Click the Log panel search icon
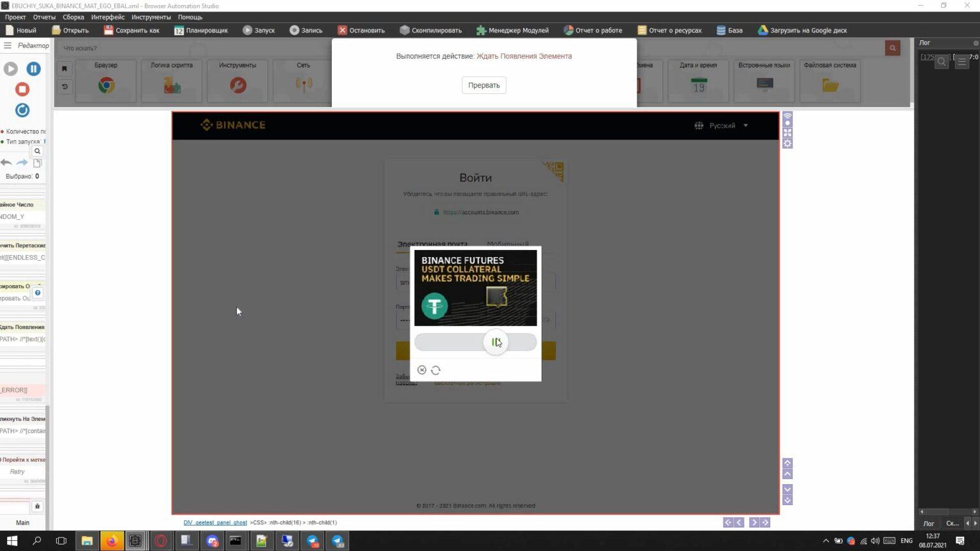 click(x=942, y=62)
